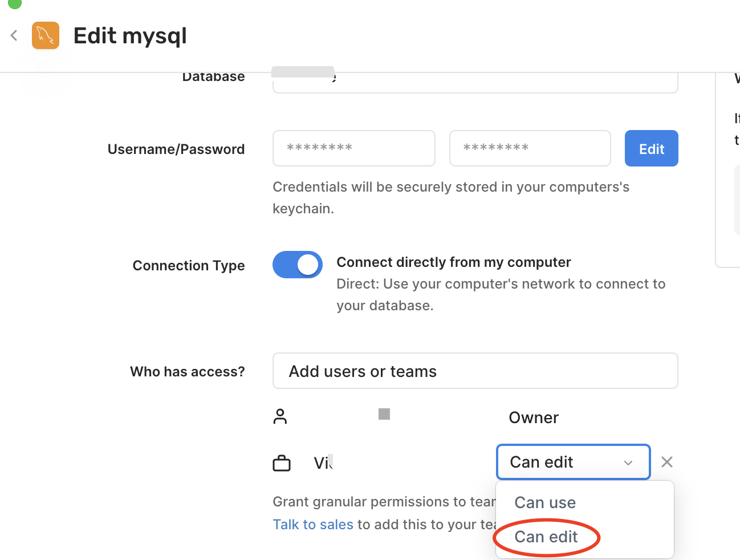Viewport: 740px width, 560px height.
Task: Click the green window button
Action: coord(15,3)
